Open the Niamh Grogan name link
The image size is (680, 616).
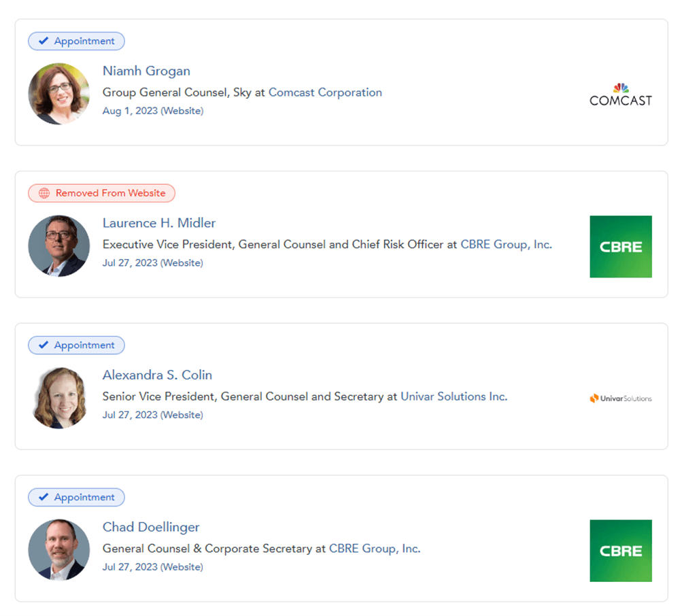coord(146,71)
